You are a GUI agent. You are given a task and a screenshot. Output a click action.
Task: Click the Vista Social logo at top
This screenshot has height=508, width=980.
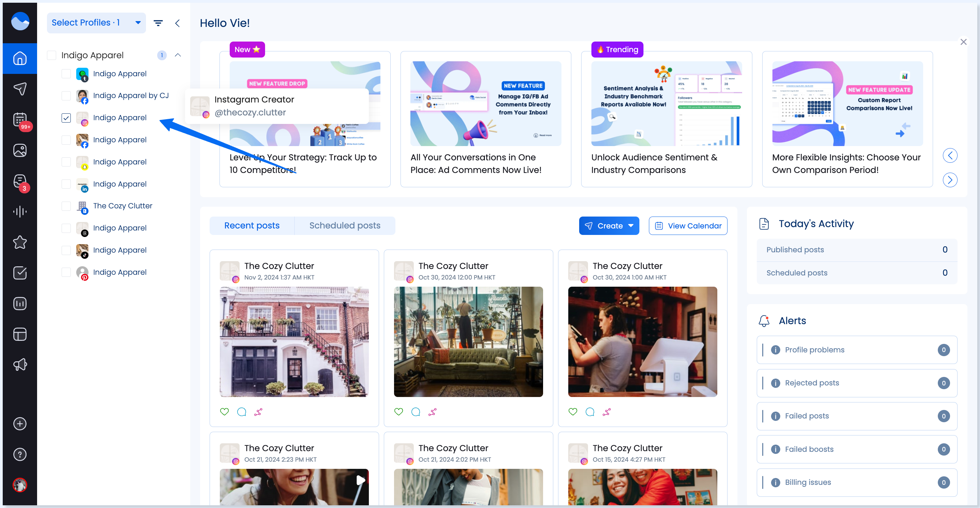tap(20, 21)
